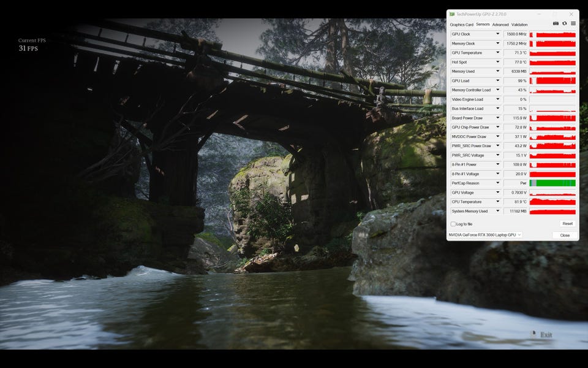Switch to the Advanced tab

point(500,25)
